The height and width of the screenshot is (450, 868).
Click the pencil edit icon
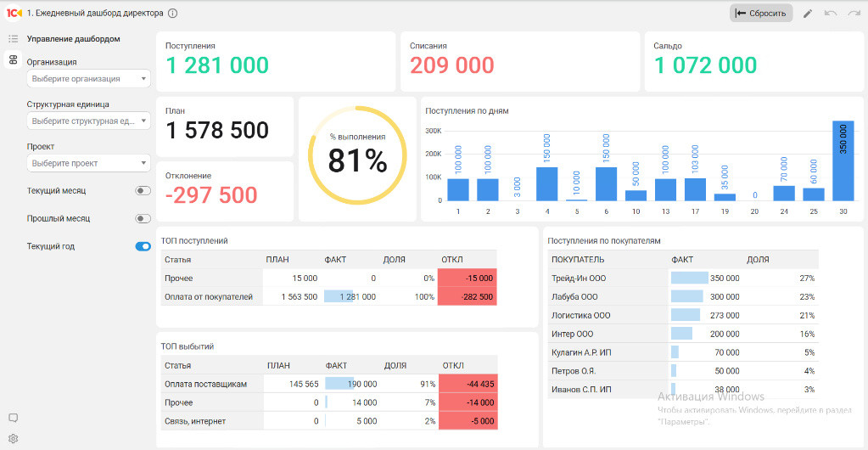coord(808,14)
